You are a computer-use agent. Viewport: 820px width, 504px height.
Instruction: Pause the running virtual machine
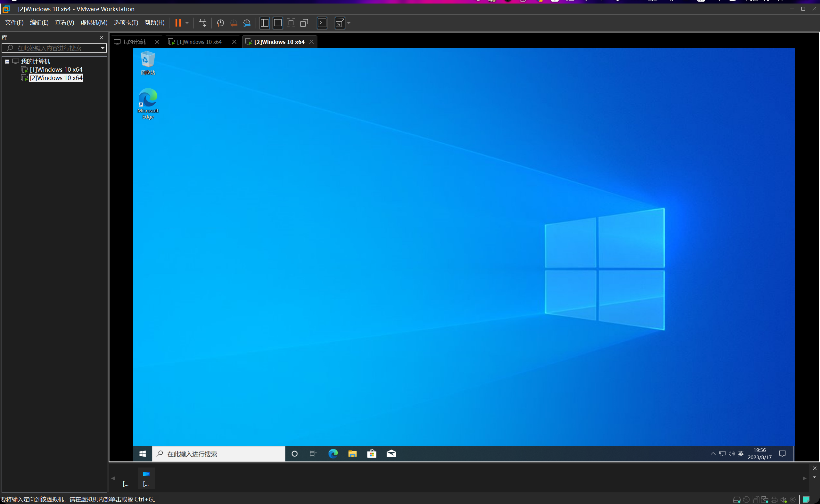178,23
